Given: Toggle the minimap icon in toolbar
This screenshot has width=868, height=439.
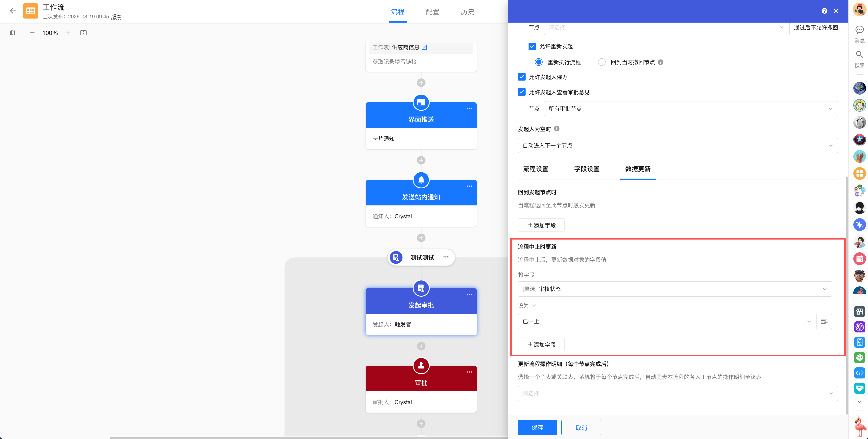Looking at the screenshot, I should [13, 33].
